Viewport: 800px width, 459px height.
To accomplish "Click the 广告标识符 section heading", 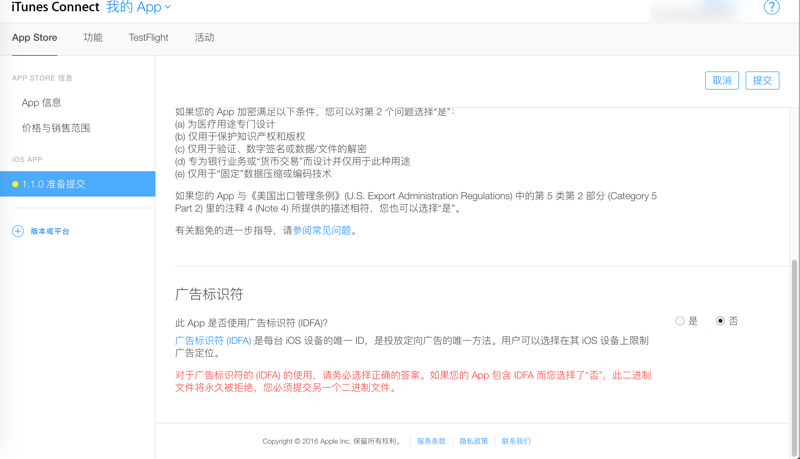I will 209,294.
